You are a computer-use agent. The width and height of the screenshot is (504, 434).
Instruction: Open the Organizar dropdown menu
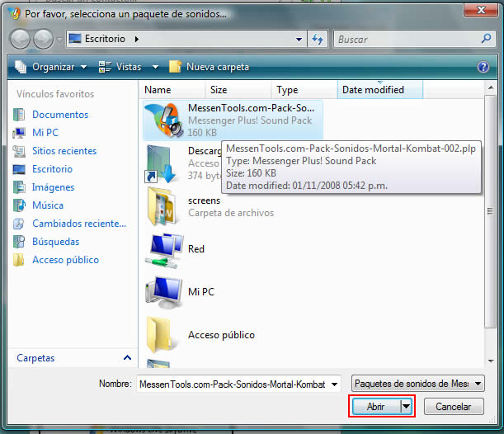click(x=83, y=67)
